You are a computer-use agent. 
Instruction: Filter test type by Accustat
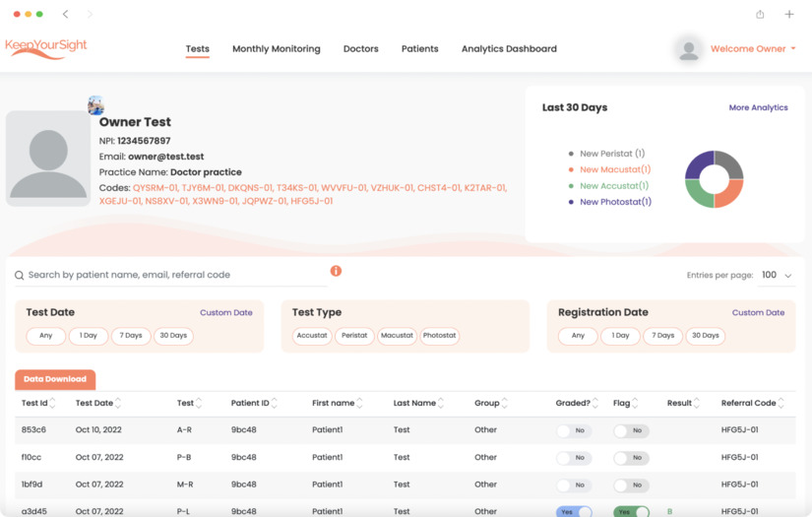(x=312, y=336)
